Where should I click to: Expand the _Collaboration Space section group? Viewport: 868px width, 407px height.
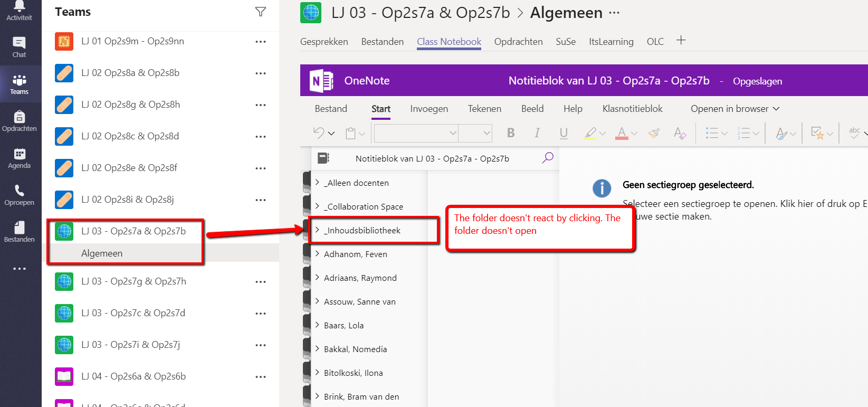coord(318,206)
